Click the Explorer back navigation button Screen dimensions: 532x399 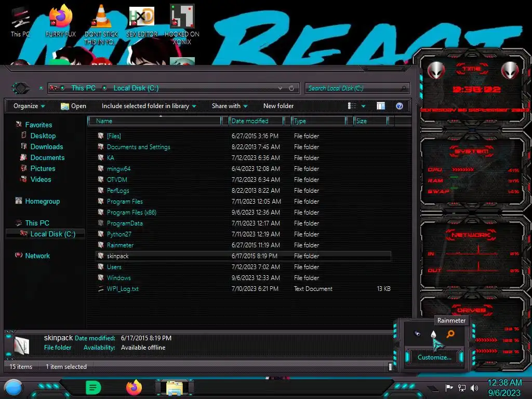(21, 88)
